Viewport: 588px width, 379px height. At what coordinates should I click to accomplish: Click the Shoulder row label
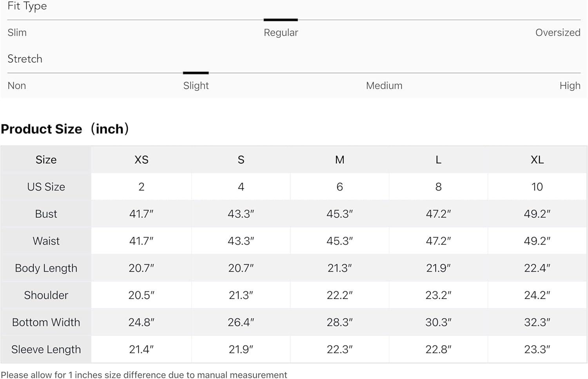tap(46, 295)
